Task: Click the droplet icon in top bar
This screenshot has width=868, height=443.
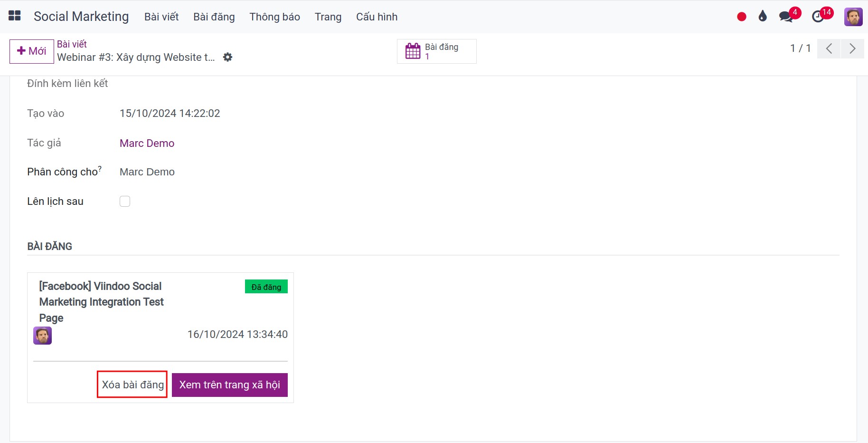Action: [x=763, y=17]
